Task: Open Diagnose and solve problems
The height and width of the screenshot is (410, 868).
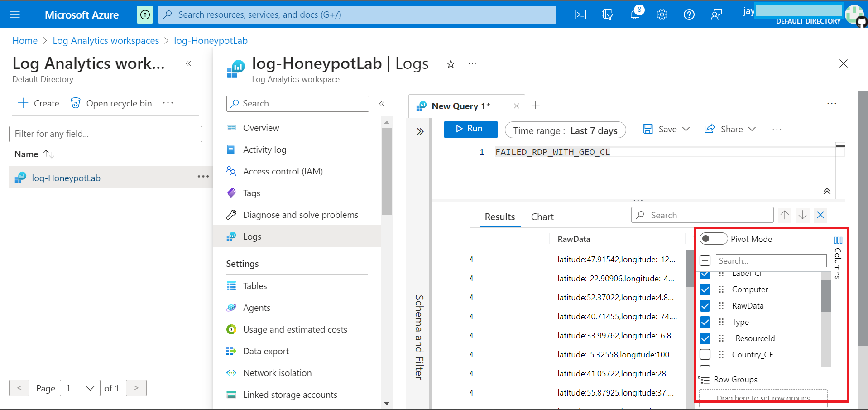Action: (301, 215)
